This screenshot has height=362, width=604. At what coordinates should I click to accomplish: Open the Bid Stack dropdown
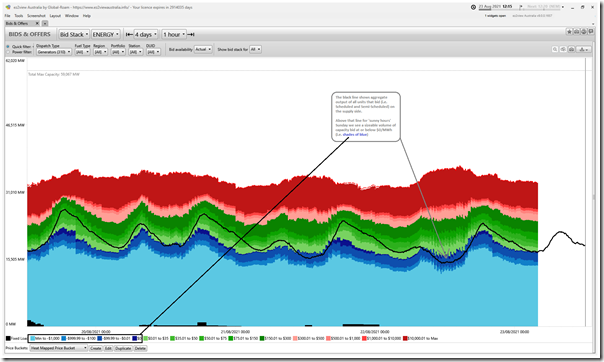[x=74, y=35]
